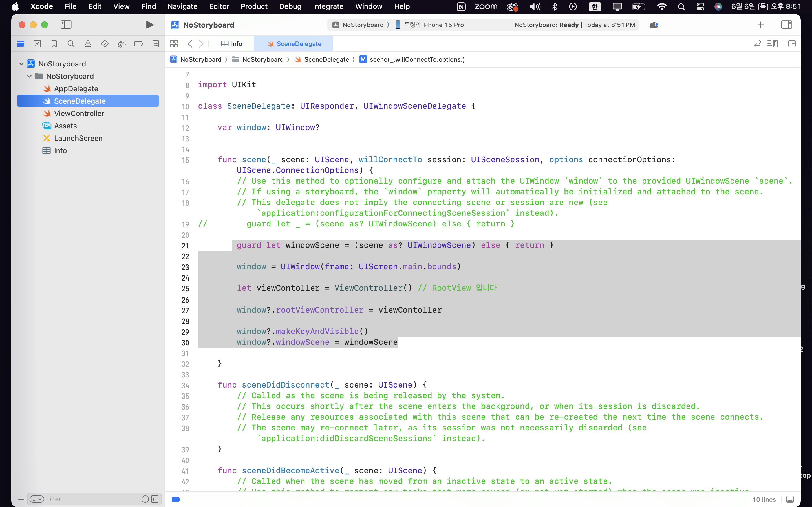Open the Product menu
Viewport: 812px width, 507px height.
pos(254,6)
